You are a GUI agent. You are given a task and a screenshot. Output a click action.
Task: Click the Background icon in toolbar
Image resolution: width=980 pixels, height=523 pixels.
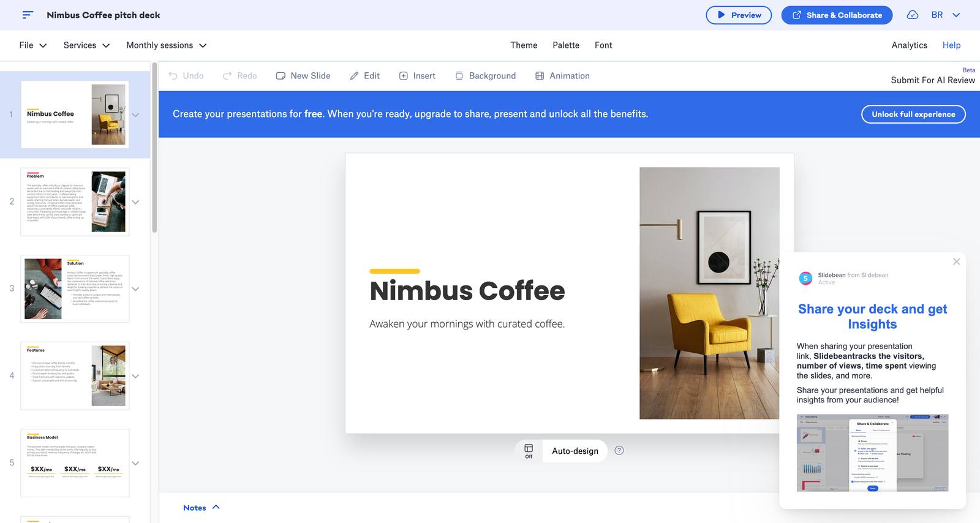point(459,76)
